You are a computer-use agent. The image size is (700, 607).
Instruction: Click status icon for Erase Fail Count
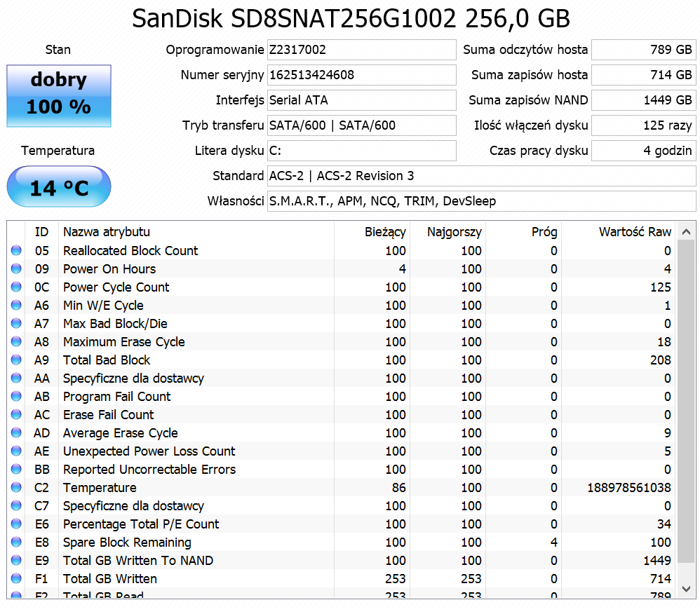16,414
